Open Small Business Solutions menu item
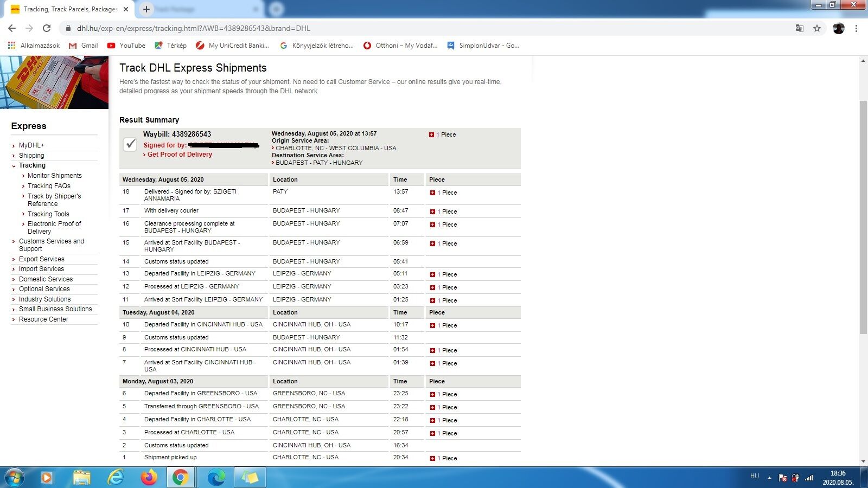Image resolution: width=868 pixels, height=488 pixels. click(x=55, y=309)
